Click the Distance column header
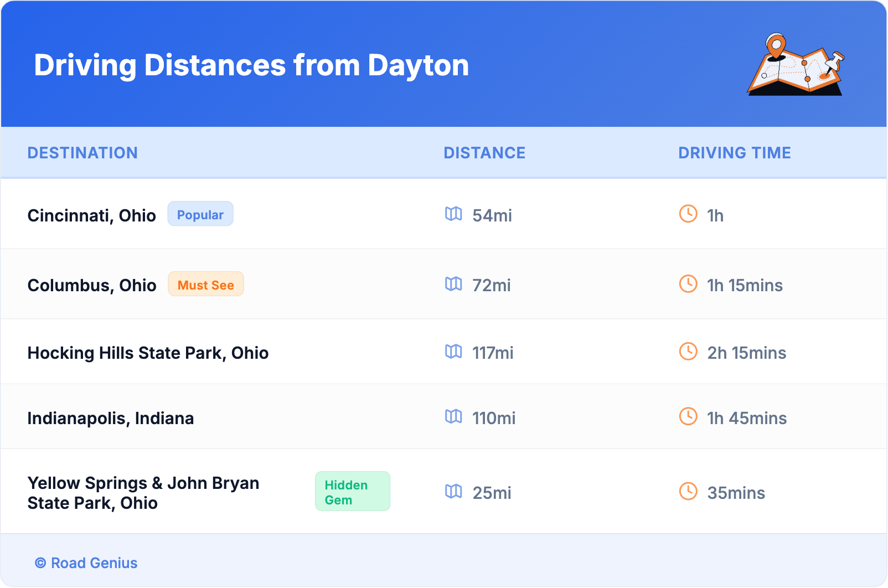 pyautogui.click(x=484, y=153)
